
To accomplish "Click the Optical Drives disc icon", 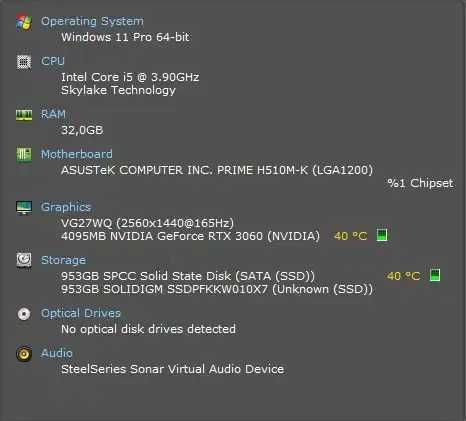I will 24,314.
